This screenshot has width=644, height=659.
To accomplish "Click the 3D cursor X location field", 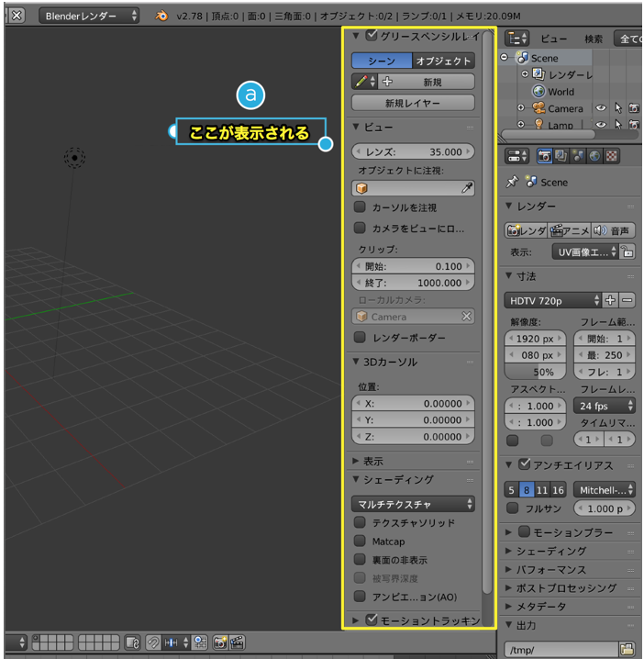I will pos(413,404).
